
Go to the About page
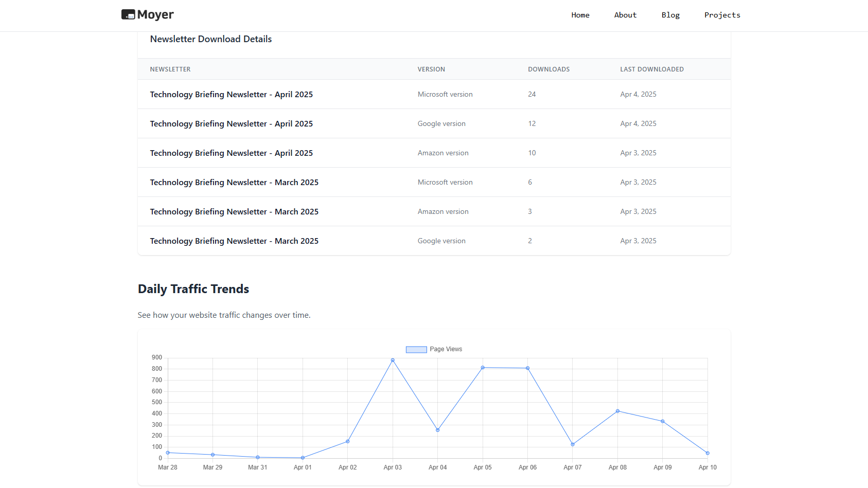625,15
